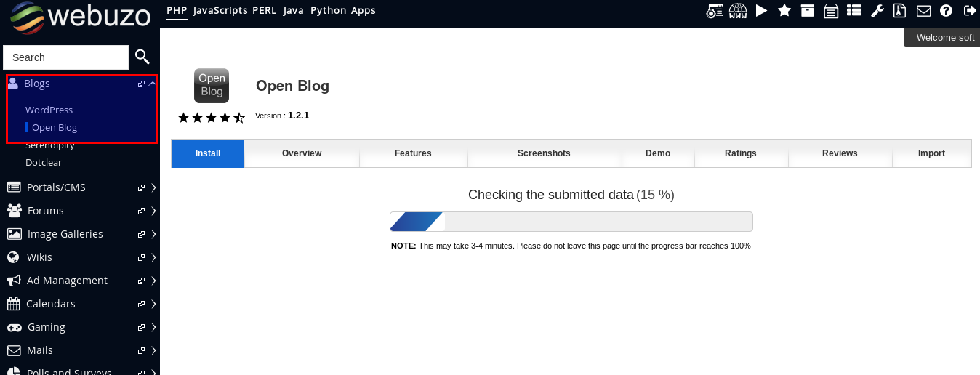This screenshot has width=980, height=375.
Task: Expand the Mails category chevron
Action: pyautogui.click(x=153, y=350)
